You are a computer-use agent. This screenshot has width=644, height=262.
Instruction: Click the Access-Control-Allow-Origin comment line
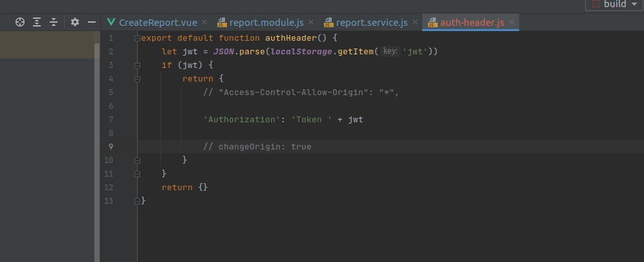(301, 93)
